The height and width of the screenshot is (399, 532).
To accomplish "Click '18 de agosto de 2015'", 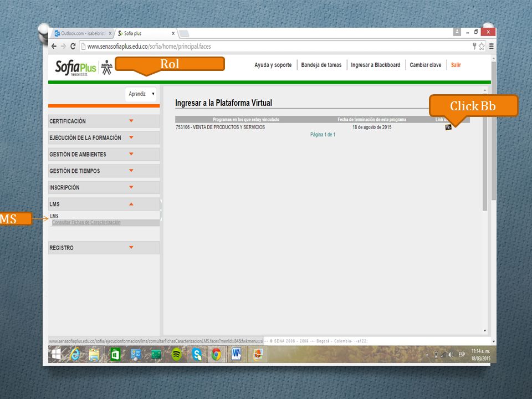I will coord(372,127).
